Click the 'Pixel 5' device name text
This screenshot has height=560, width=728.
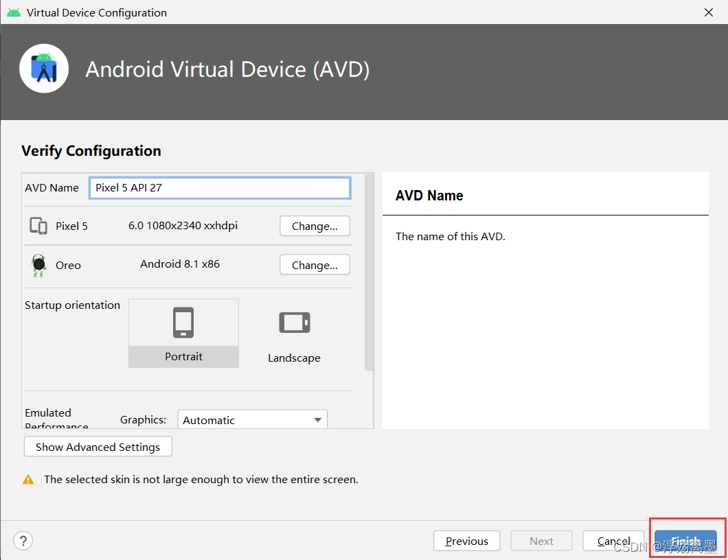pyautogui.click(x=71, y=226)
